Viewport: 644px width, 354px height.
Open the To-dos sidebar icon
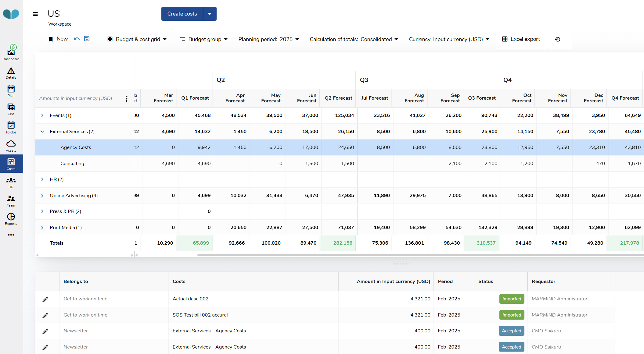(x=11, y=127)
